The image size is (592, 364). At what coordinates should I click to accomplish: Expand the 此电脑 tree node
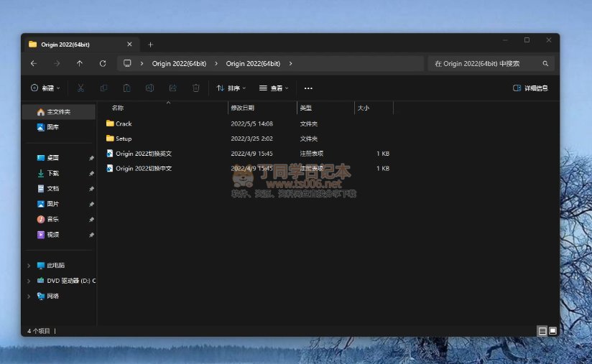[x=29, y=265]
